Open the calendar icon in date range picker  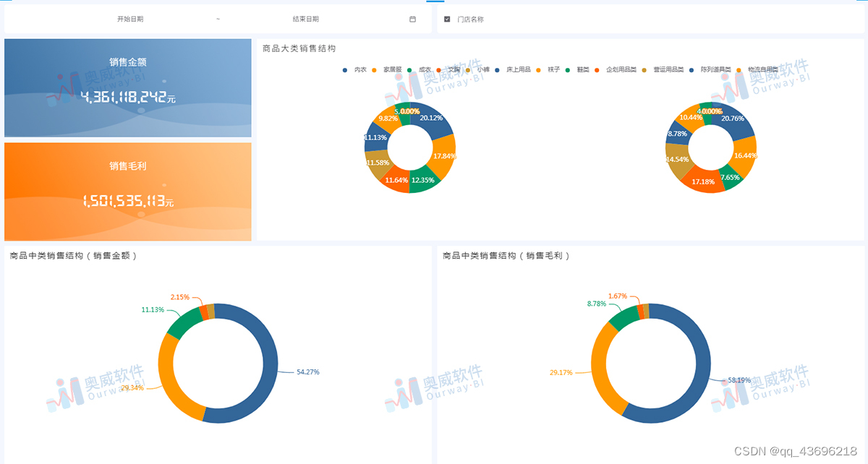tap(412, 19)
